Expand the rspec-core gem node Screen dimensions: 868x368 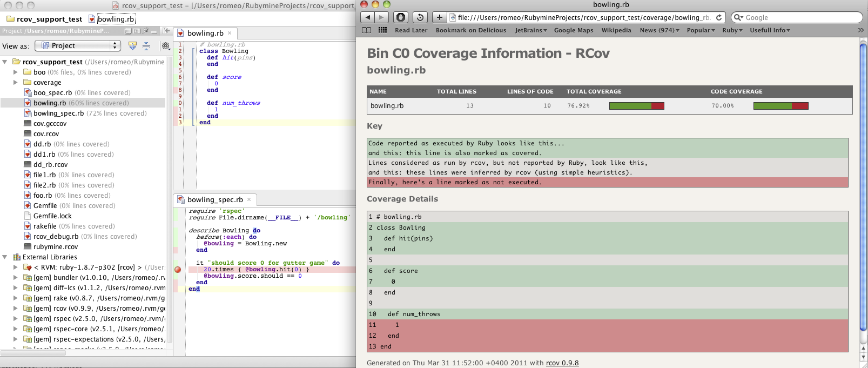(16, 329)
